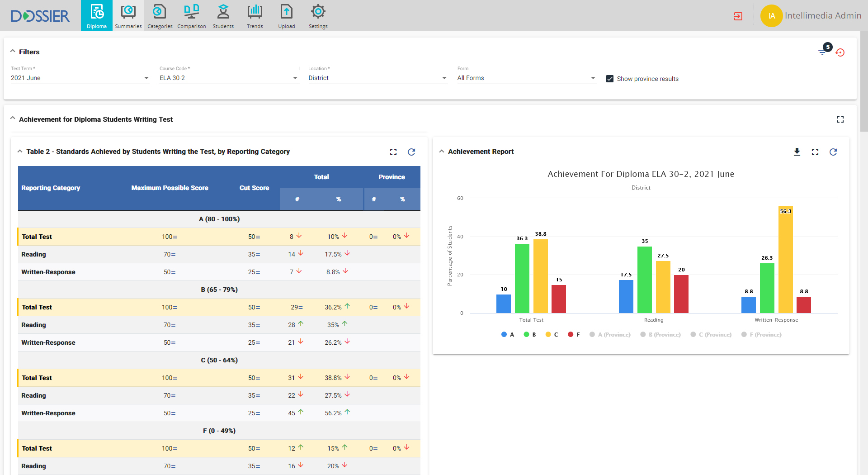Refresh the Achievement Report chart
Image resolution: width=868 pixels, height=475 pixels.
833,152
